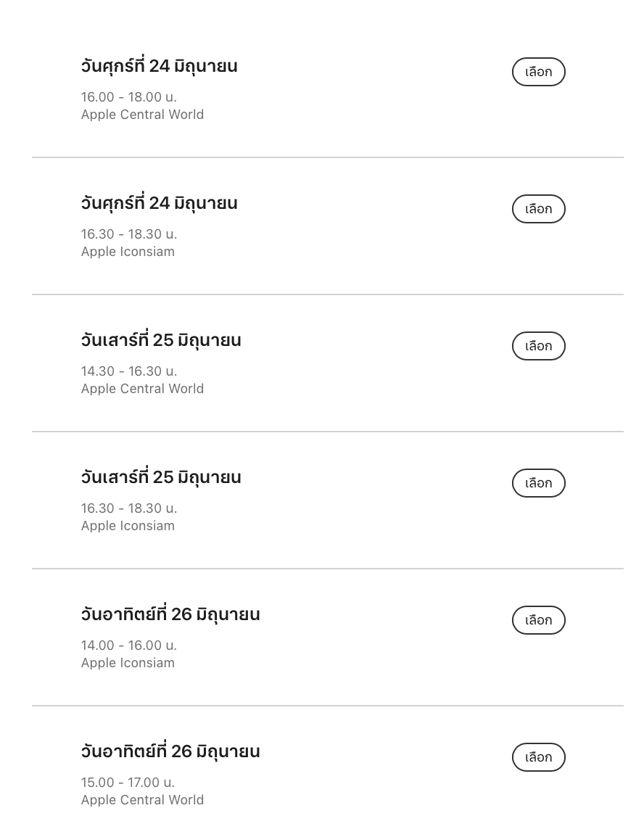644x837 pixels.
Task: Select the Friday 16.00 Apple Central World session
Action: (x=538, y=72)
